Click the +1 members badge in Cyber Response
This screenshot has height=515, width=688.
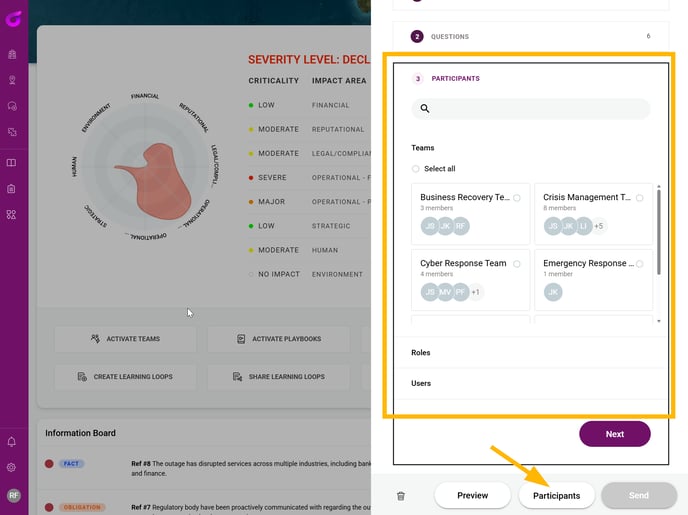pyautogui.click(x=476, y=292)
